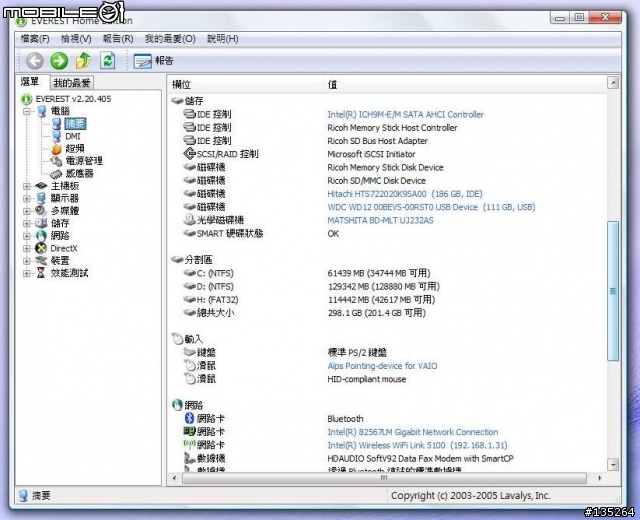
Task: Click the scrollbar up arrow
Action: (x=613, y=83)
